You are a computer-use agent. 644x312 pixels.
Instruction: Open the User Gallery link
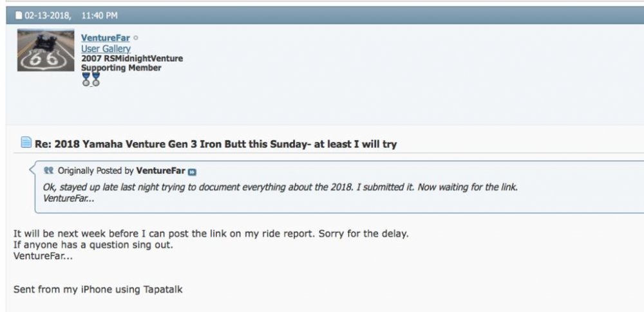[x=106, y=49]
